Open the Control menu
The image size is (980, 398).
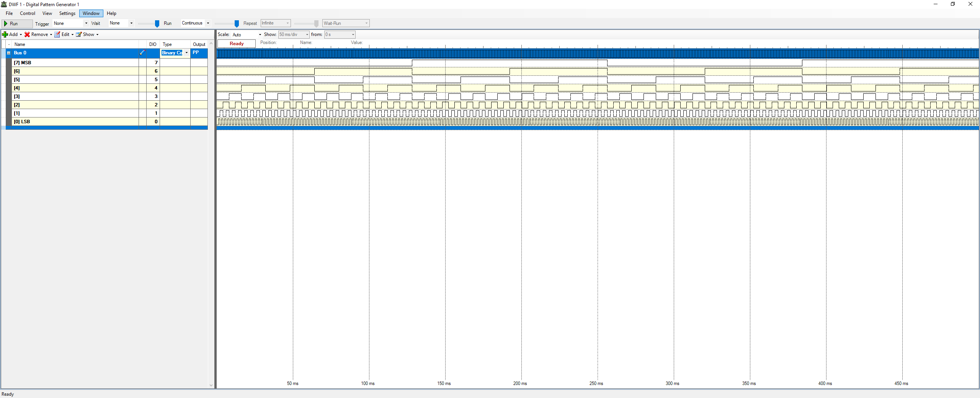(x=28, y=13)
